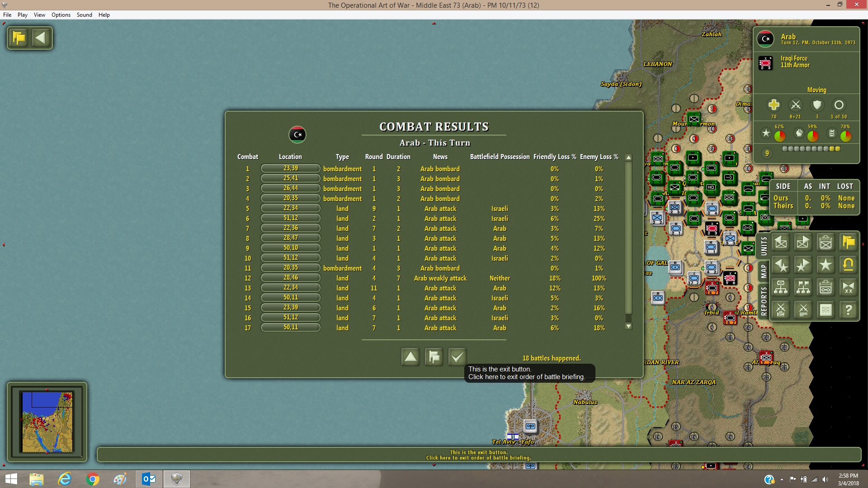Click the next formation star-arrow icon
Image resolution: width=868 pixels, height=488 pixels.
pos(803,265)
